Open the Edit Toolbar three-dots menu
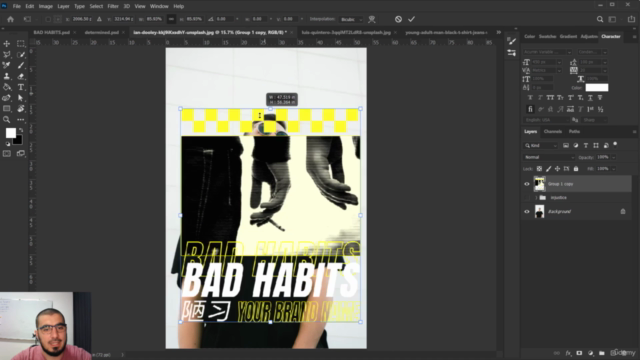Image resolution: width=640 pixels, height=360 pixels. (21, 120)
